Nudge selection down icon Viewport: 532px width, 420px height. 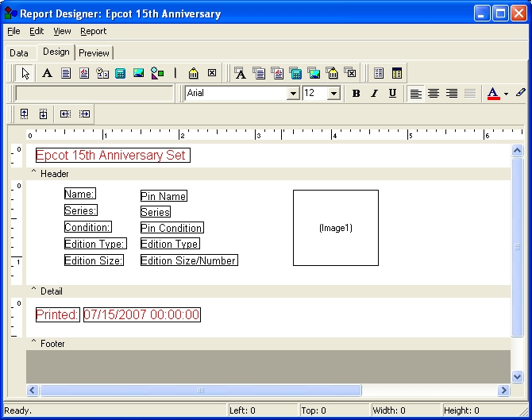43,114
